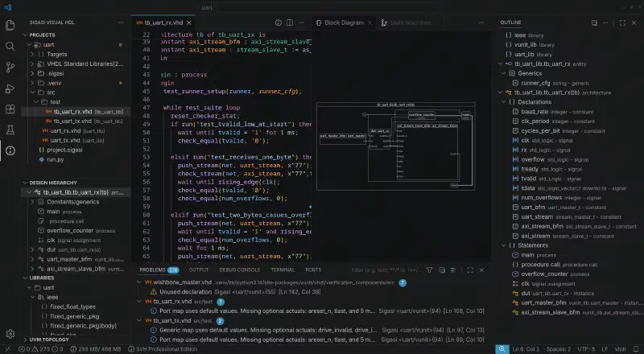644x354 pixels.
Task: Collapse wishbone_master.vhd problem group
Action: 139,282
